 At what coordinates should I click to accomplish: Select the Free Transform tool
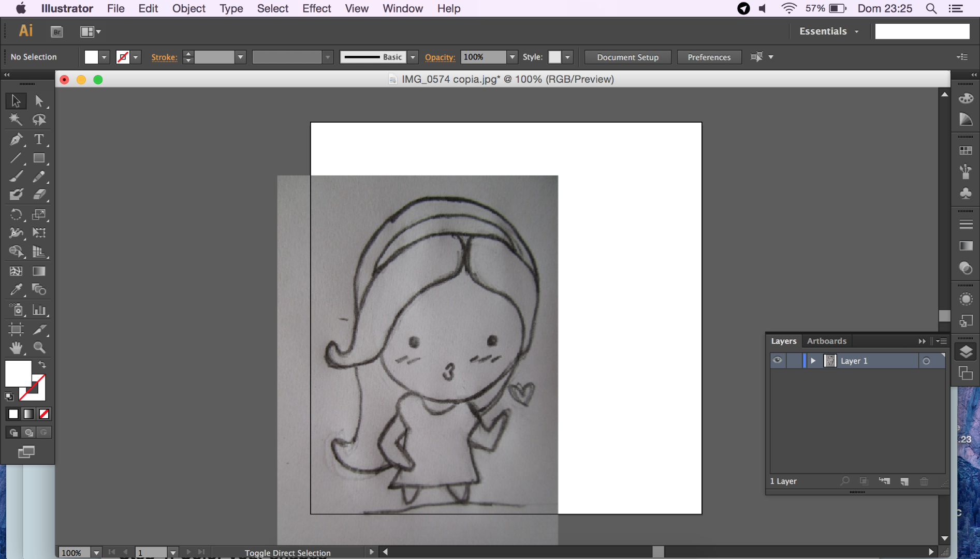[39, 232]
